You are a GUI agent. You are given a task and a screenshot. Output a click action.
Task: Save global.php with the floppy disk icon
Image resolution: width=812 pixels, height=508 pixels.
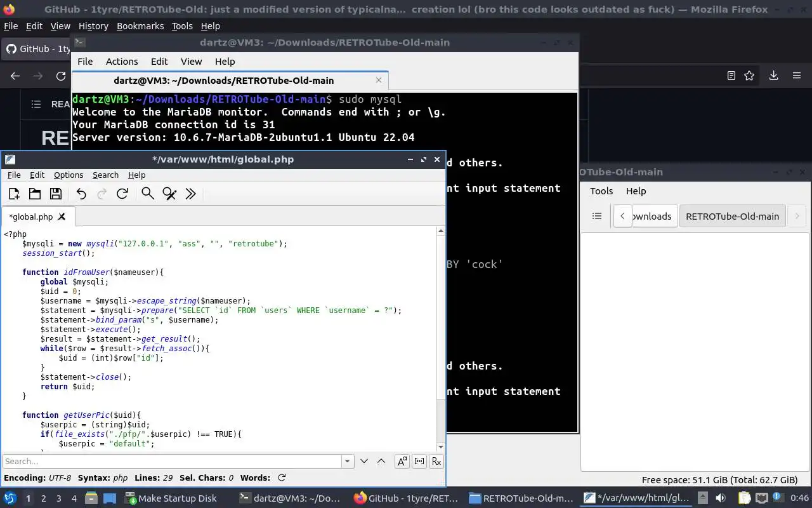(56, 194)
